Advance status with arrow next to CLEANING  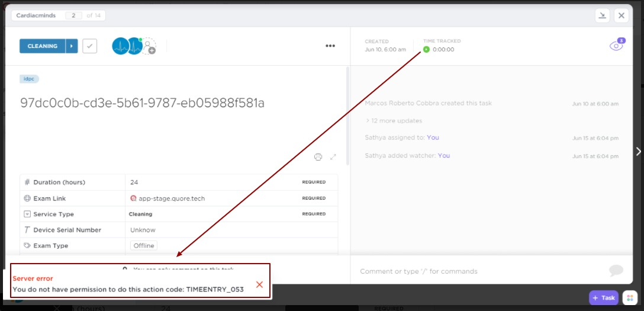(72, 46)
